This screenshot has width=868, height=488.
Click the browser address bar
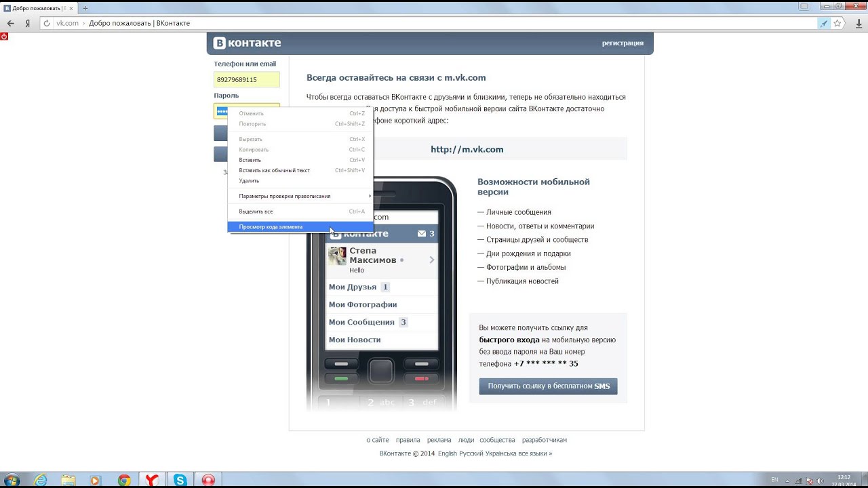coord(434,23)
